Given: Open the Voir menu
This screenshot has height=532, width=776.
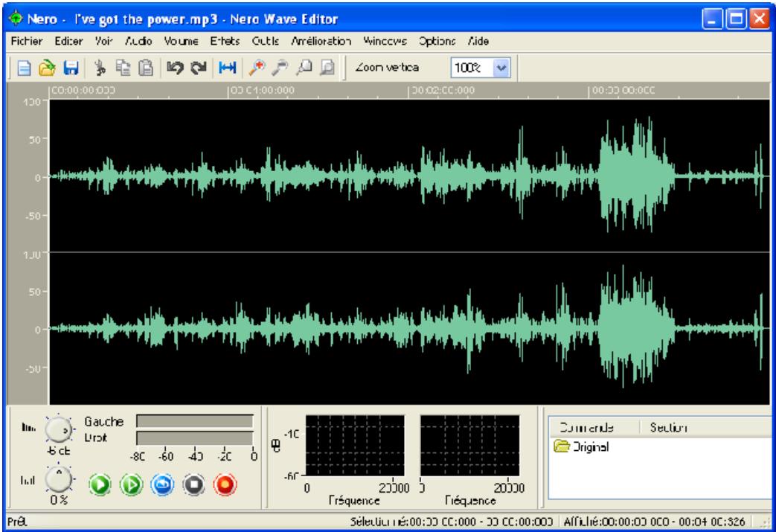Looking at the screenshot, I should coord(104,41).
